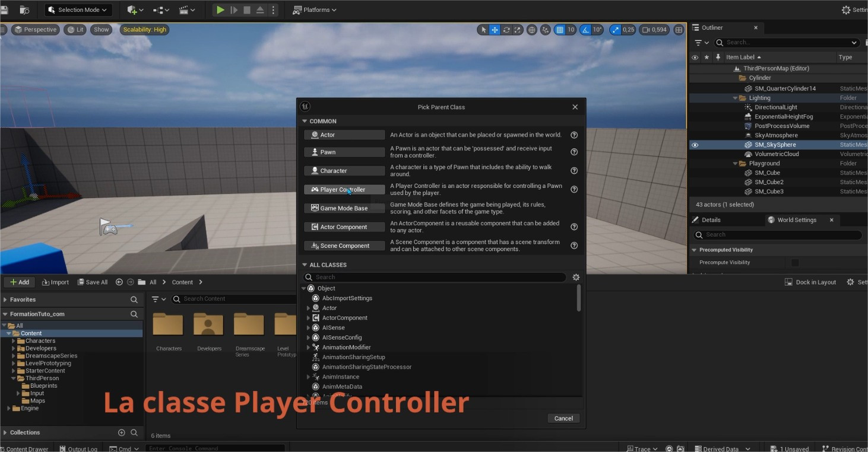
Task: Click the help icon next to Actor
Action: [x=574, y=135]
